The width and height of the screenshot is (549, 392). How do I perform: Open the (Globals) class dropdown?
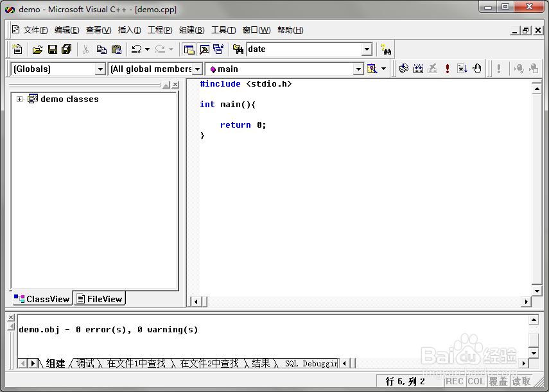[100, 69]
